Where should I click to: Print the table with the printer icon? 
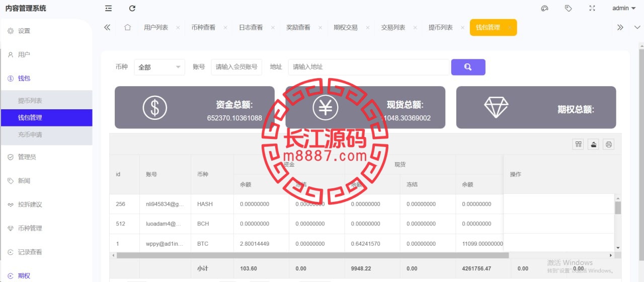(x=609, y=145)
